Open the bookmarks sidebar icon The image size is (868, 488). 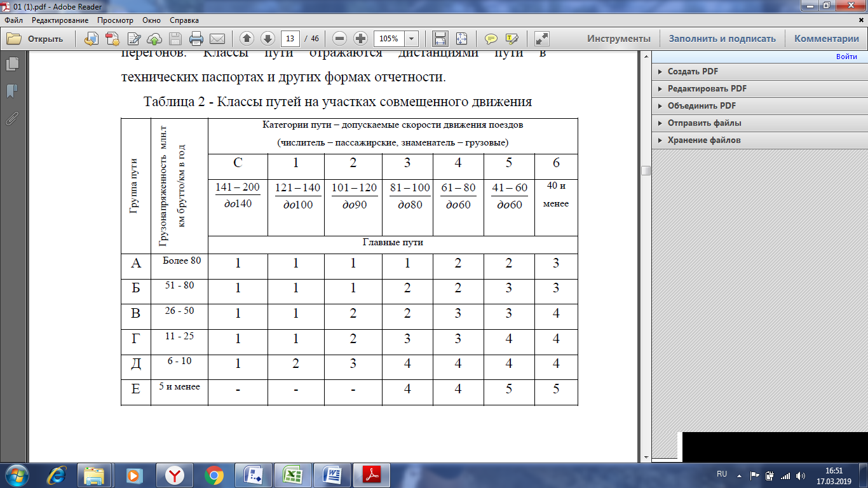tap(12, 91)
